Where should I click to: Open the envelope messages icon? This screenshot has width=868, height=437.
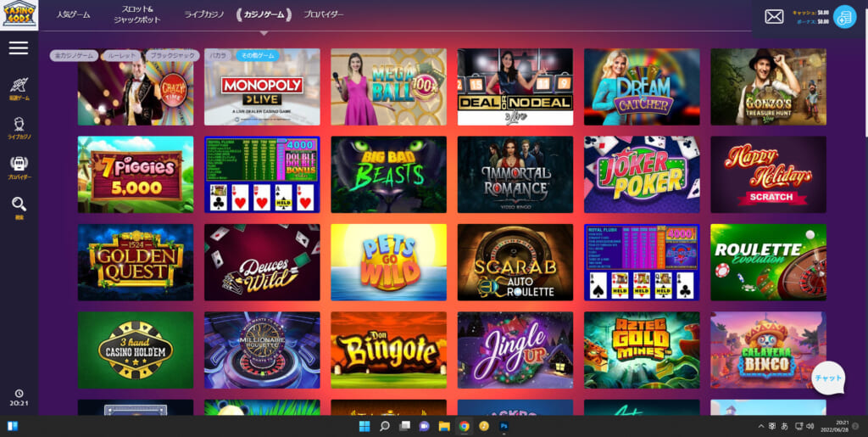pyautogui.click(x=774, y=17)
